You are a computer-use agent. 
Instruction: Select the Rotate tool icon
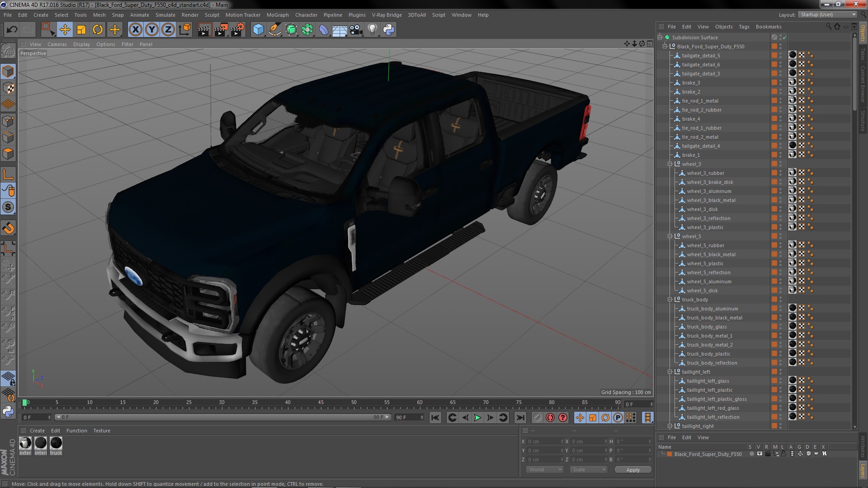(x=98, y=30)
